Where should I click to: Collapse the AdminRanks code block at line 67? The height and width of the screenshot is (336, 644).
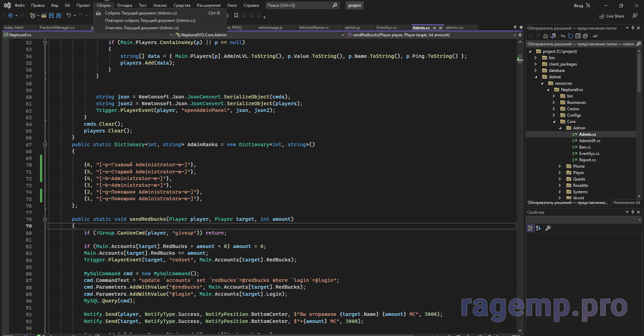(45, 144)
